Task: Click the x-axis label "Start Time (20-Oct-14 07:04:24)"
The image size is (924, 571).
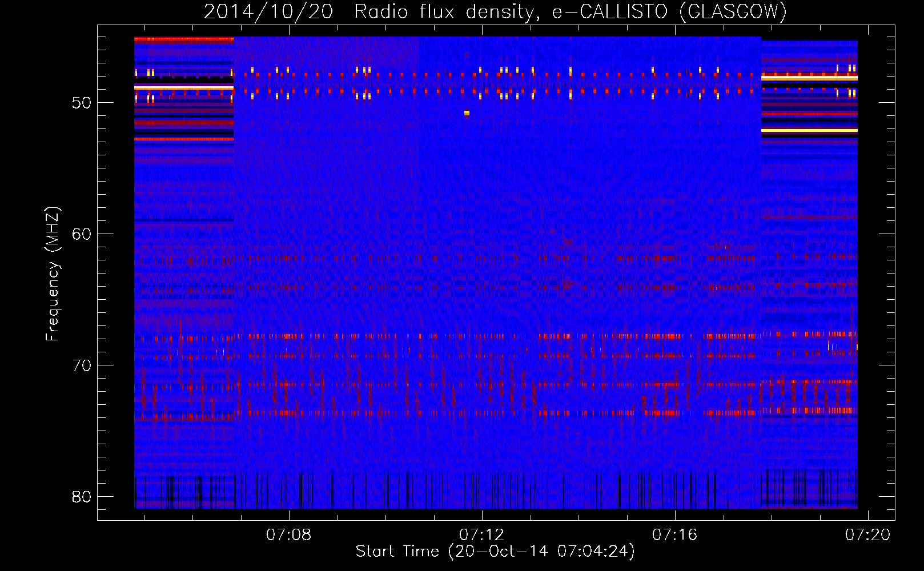Action: [495, 552]
